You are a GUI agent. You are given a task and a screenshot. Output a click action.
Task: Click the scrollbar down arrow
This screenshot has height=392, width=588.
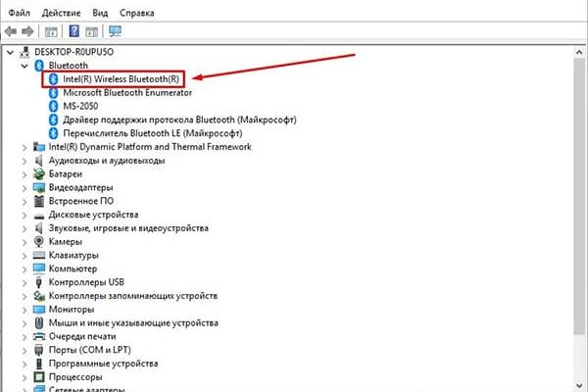(579, 385)
